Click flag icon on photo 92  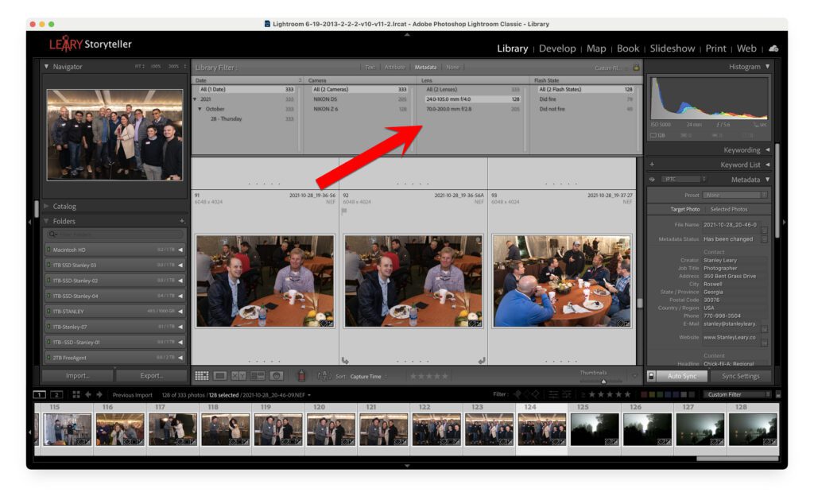344,211
